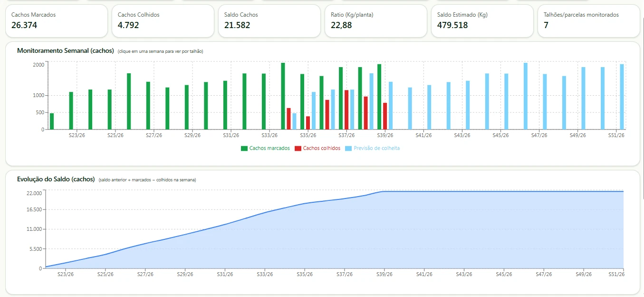Select the green marcados bar for week S23/26
Viewport: 644px width, 297px height.
pyautogui.click(x=71, y=110)
